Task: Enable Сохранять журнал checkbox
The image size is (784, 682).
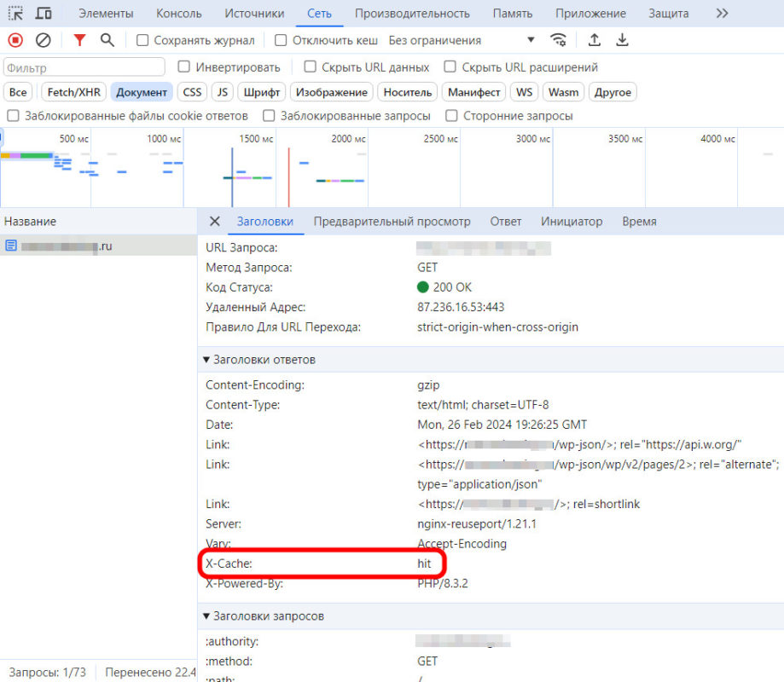Action: pos(142,40)
